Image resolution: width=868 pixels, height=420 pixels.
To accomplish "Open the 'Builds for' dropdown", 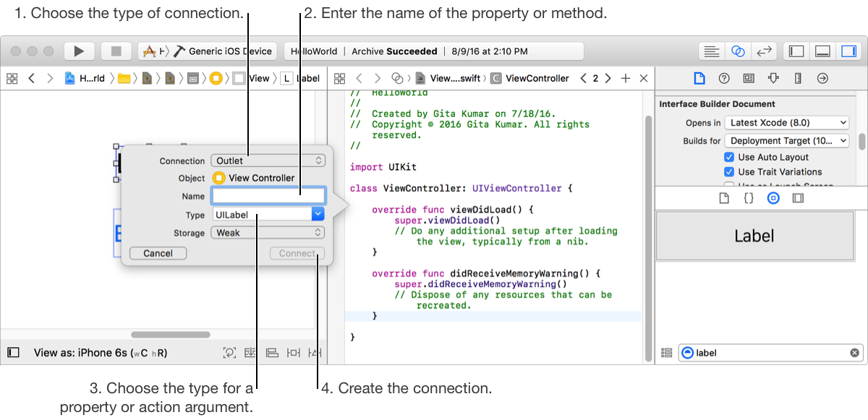I will [x=787, y=141].
